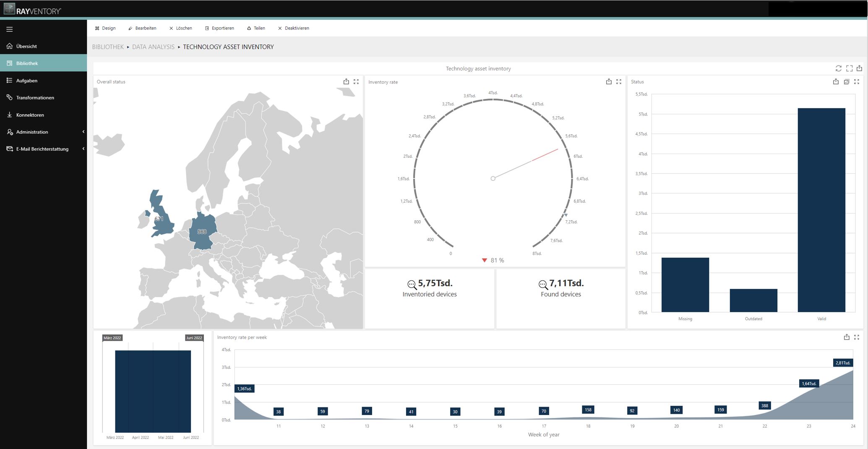Open dashboard in fullscreen mode
Image resolution: width=868 pixels, height=449 pixels.
849,68
